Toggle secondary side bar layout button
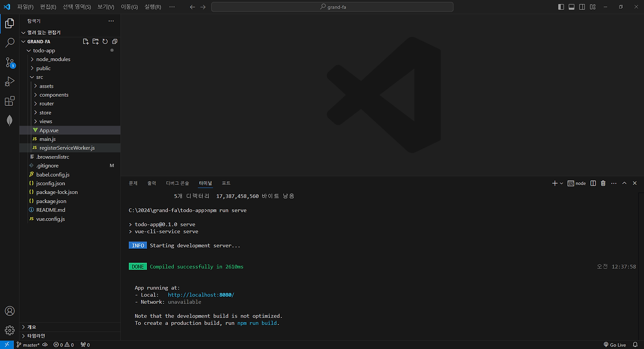This screenshot has height=349, width=644. (582, 7)
